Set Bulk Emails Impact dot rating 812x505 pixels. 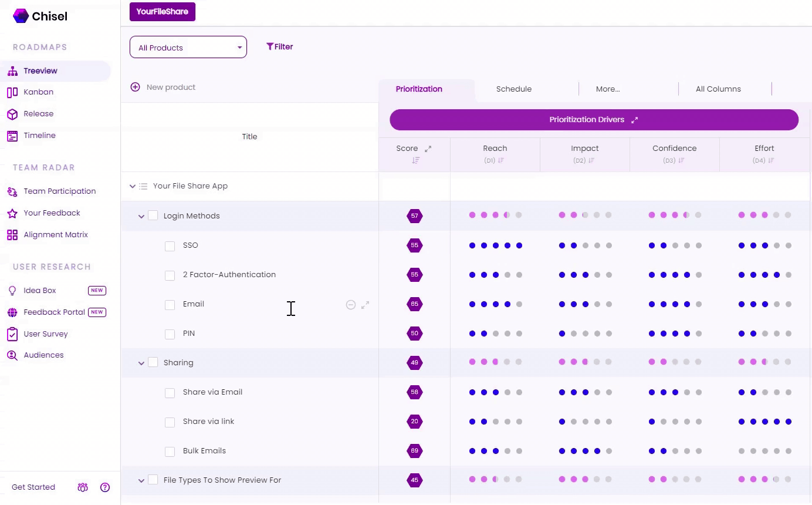tap(585, 451)
